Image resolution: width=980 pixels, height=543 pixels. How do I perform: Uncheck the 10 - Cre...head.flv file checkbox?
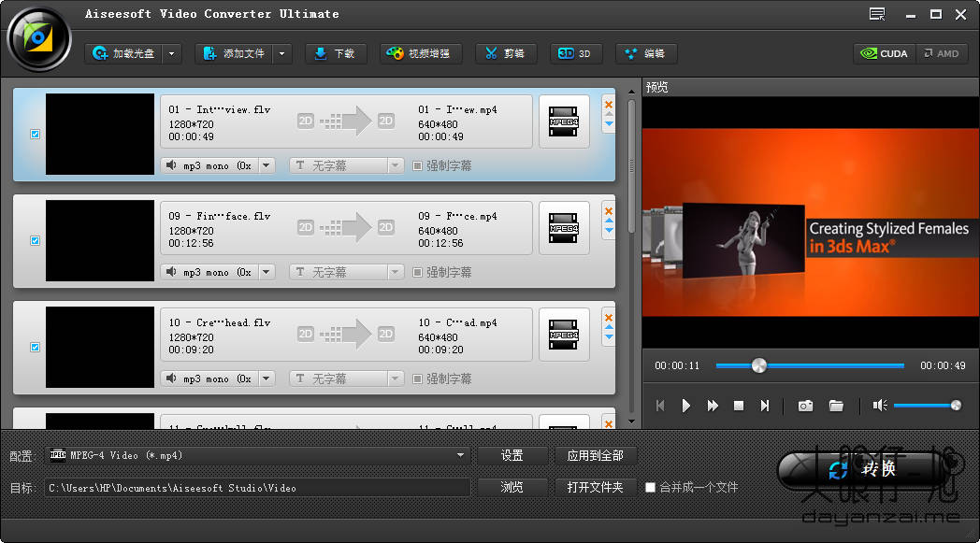pyautogui.click(x=35, y=347)
